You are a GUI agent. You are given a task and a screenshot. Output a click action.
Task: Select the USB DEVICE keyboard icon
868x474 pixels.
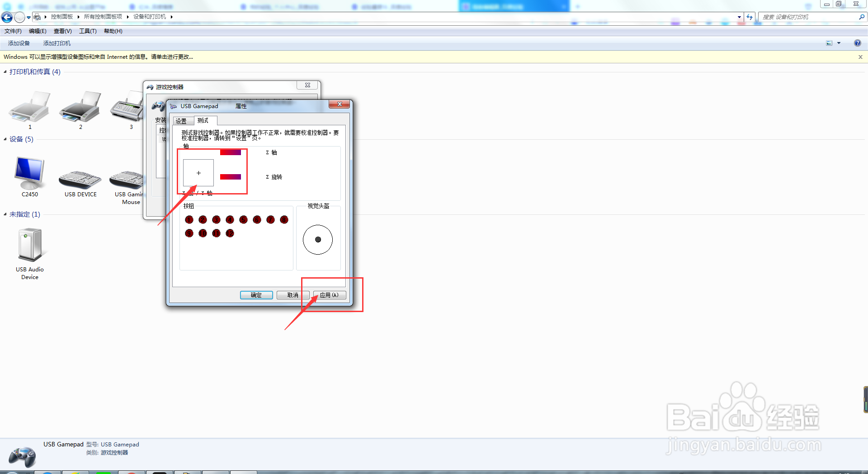pos(80,180)
